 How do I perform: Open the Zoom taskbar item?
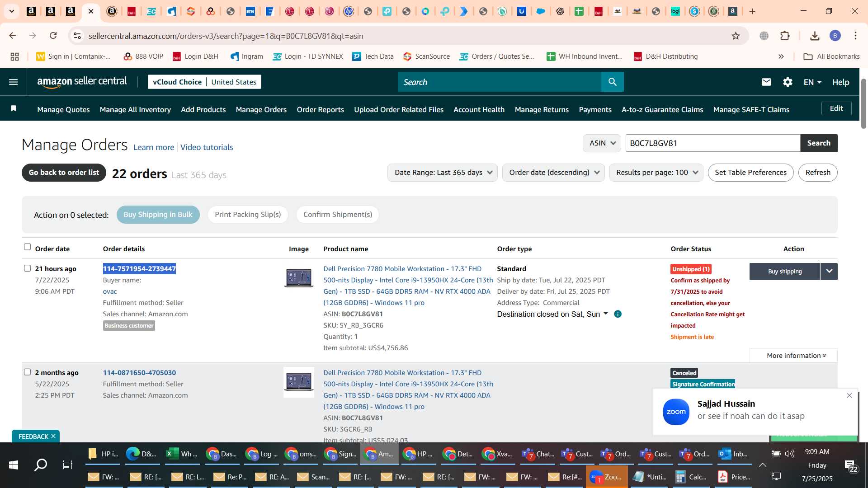(x=607, y=477)
